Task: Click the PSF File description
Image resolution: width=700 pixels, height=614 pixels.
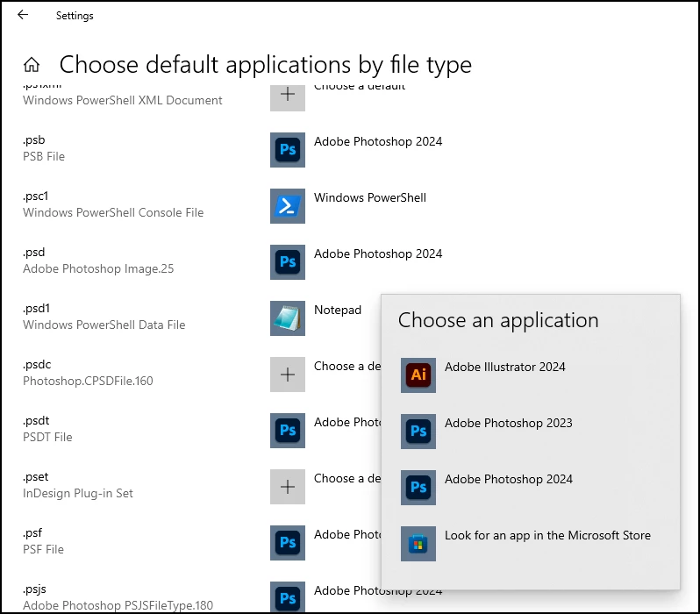Action: pos(43,550)
